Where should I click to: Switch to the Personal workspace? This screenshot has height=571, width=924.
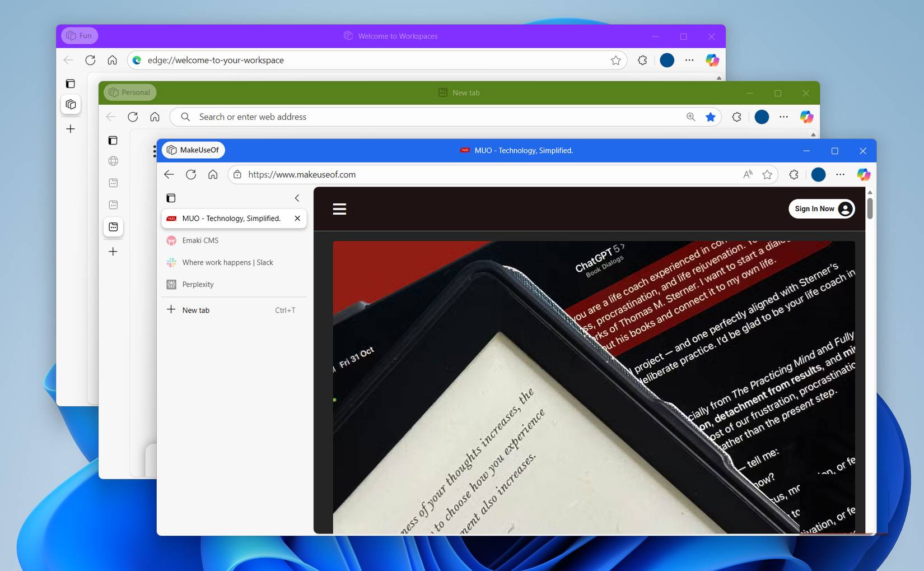pos(129,92)
